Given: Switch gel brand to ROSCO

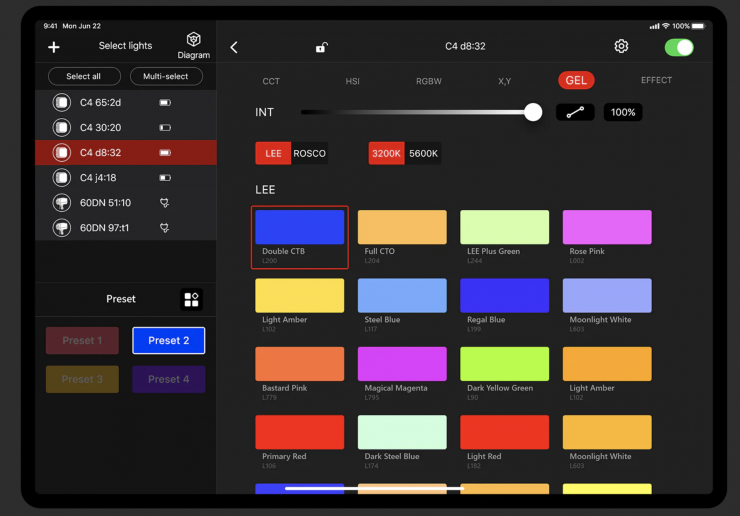Looking at the screenshot, I should point(310,153).
